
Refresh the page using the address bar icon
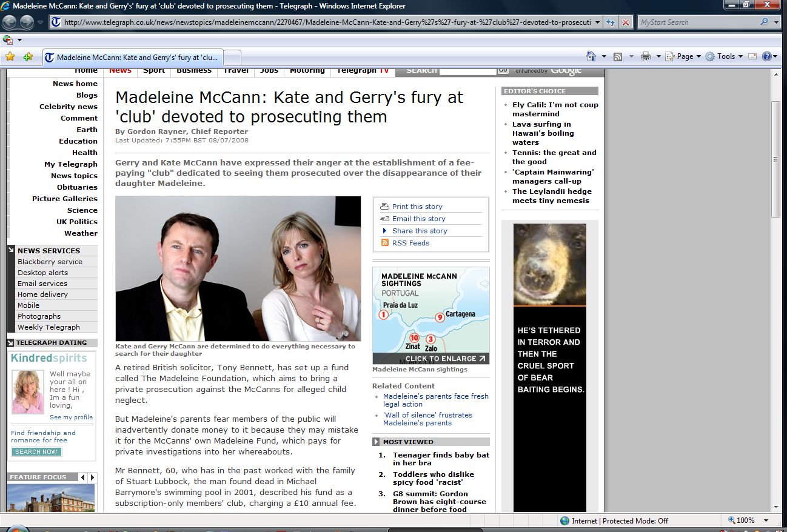(x=611, y=22)
